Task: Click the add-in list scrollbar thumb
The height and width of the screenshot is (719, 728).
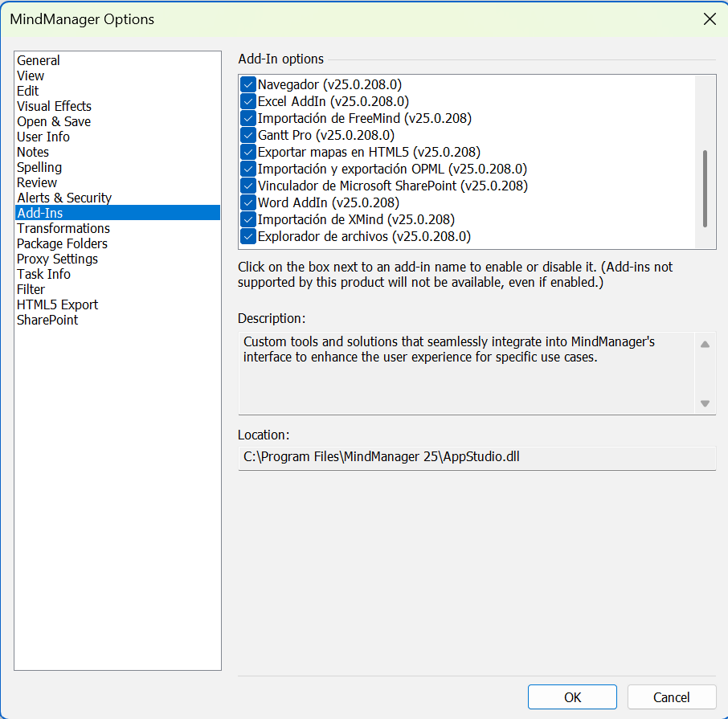Action: coord(705,188)
